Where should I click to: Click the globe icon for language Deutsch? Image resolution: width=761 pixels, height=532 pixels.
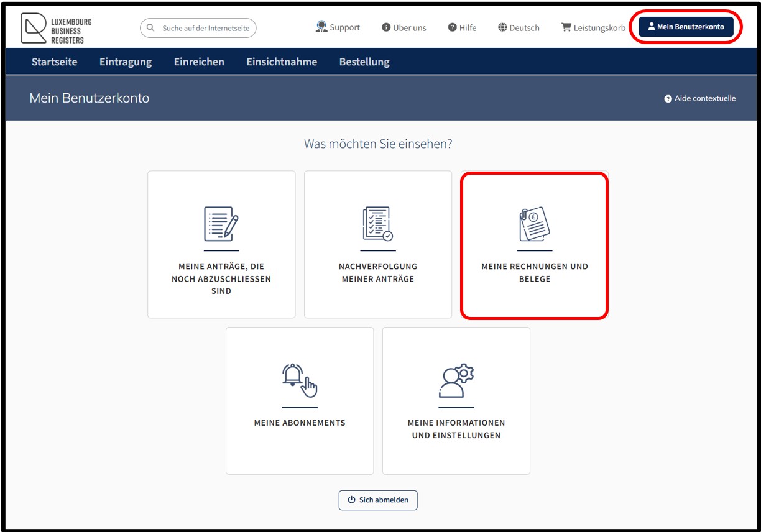coord(502,27)
